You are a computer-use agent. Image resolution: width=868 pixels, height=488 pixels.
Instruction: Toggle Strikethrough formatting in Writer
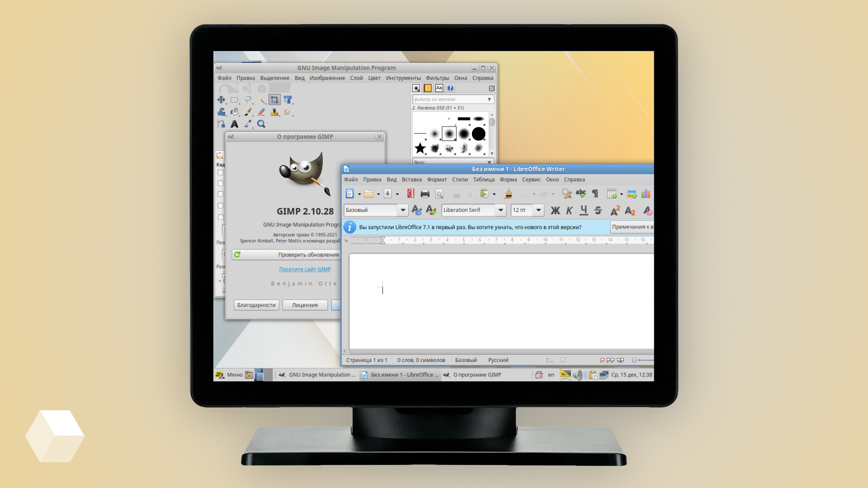coord(598,210)
